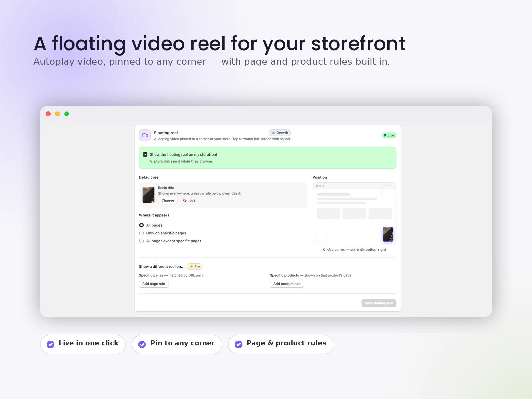
Task: Click the yellow window minimize dot
Action: pyautogui.click(x=57, y=114)
